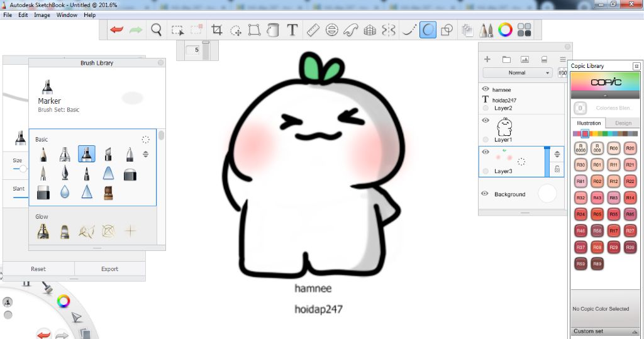Click the brush Size slider handle
This screenshot has height=339, width=644.
tap(23, 169)
